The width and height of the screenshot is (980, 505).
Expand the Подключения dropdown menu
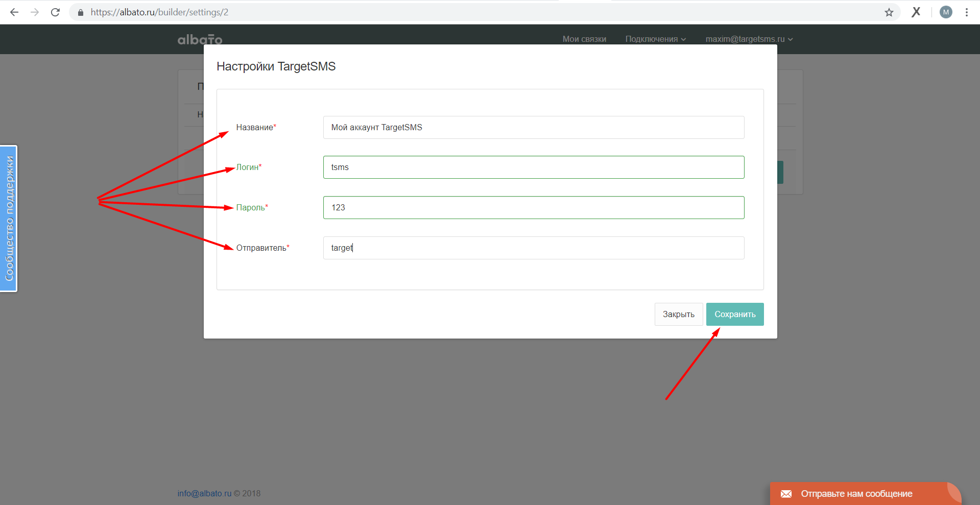(x=656, y=39)
